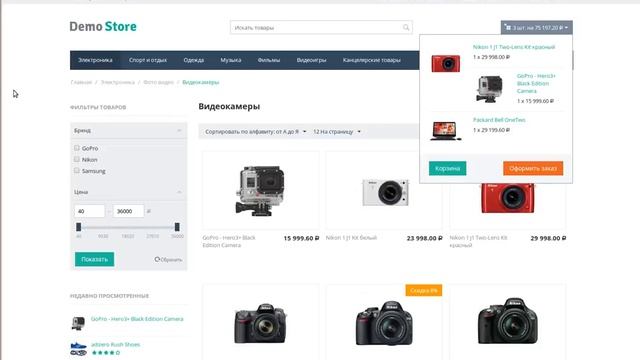640x360 pixels.
Task: Click the reset arrow icon next to Сбросить
Action: 157,259
